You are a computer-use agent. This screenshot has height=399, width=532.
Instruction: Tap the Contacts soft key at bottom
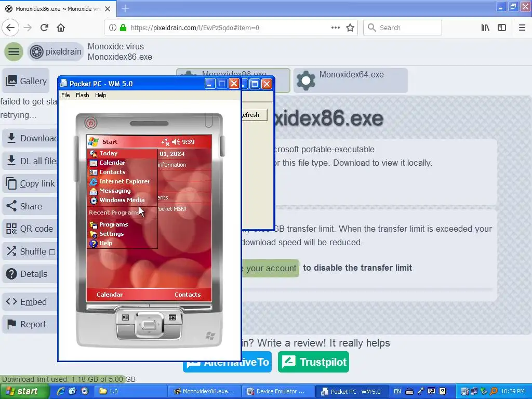[188, 295]
